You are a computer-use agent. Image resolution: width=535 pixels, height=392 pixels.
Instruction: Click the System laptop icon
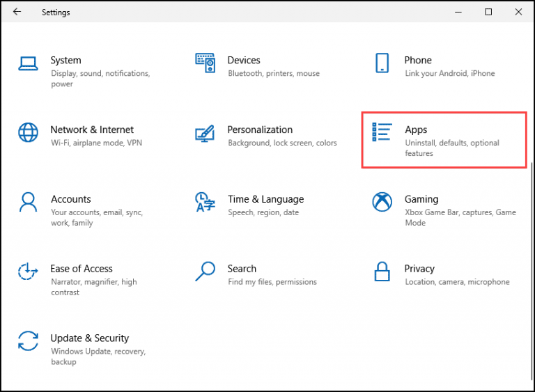point(28,63)
